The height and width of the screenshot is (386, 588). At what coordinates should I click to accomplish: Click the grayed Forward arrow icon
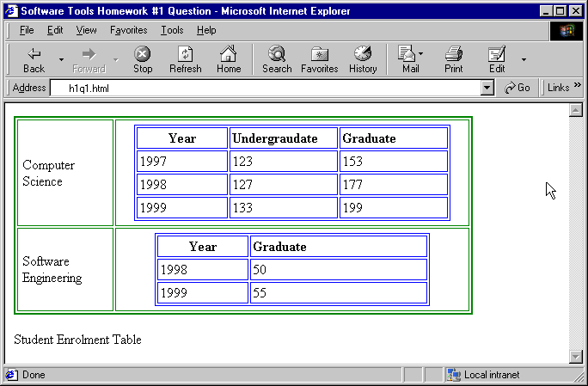tap(89, 54)
